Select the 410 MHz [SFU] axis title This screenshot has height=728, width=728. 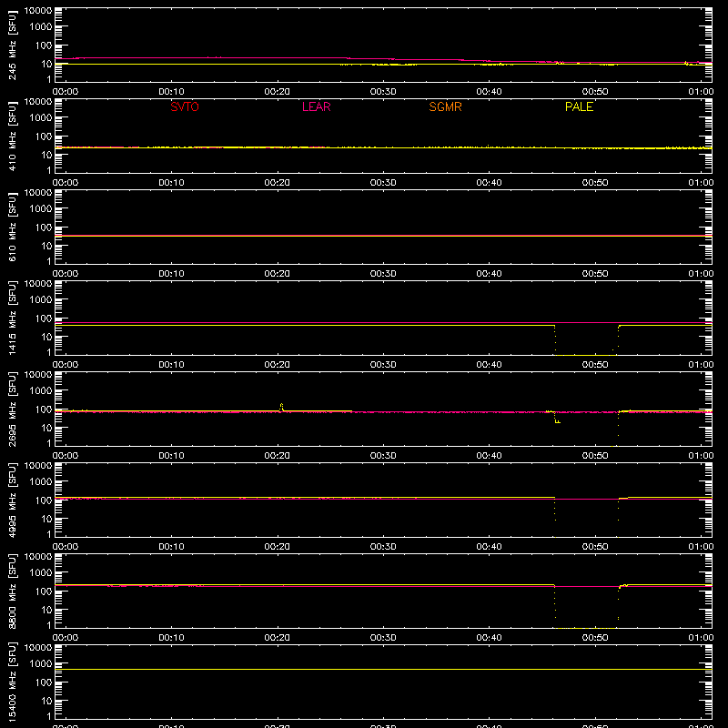(x=13, y=136)
